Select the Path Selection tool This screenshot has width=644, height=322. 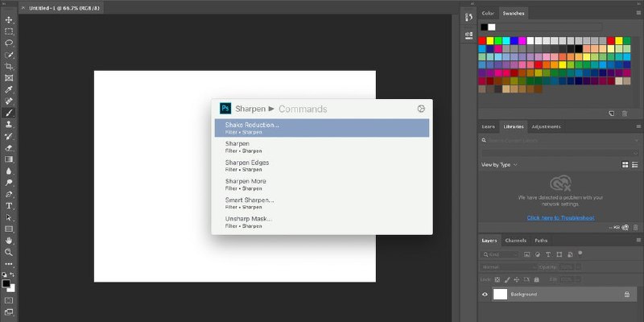[x=9, y=217]
